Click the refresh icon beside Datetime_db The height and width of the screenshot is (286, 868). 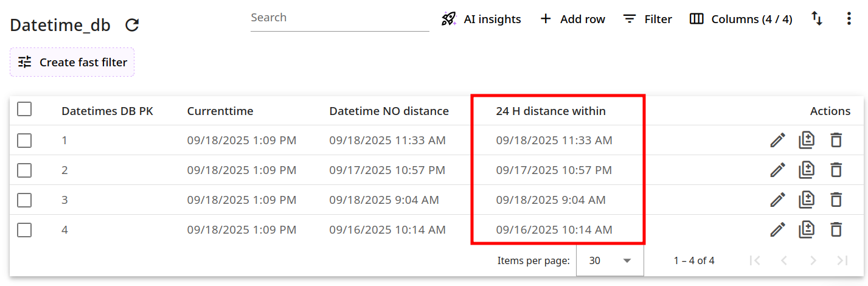(132, 25)
